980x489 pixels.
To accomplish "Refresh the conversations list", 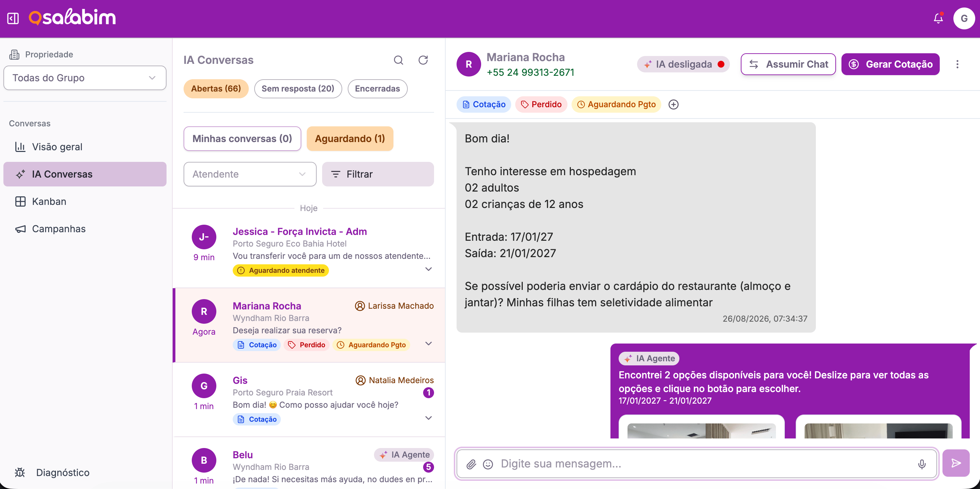I will coord(423,60).
